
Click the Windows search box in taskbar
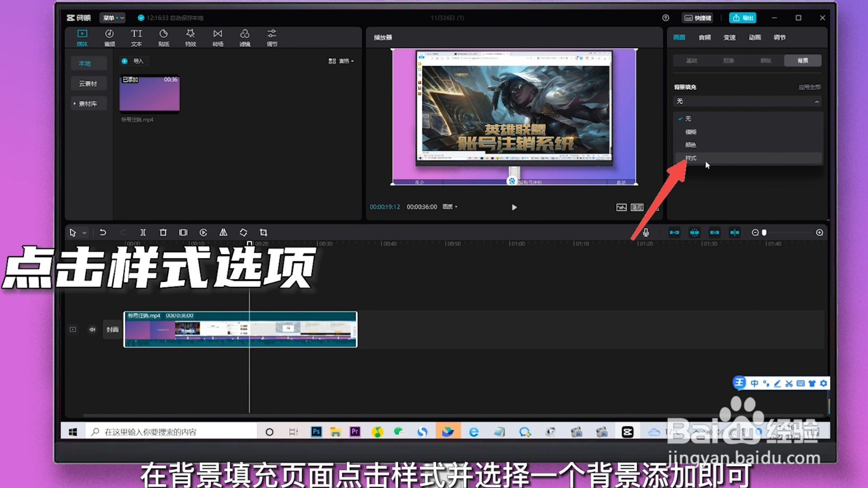point(171,432)
